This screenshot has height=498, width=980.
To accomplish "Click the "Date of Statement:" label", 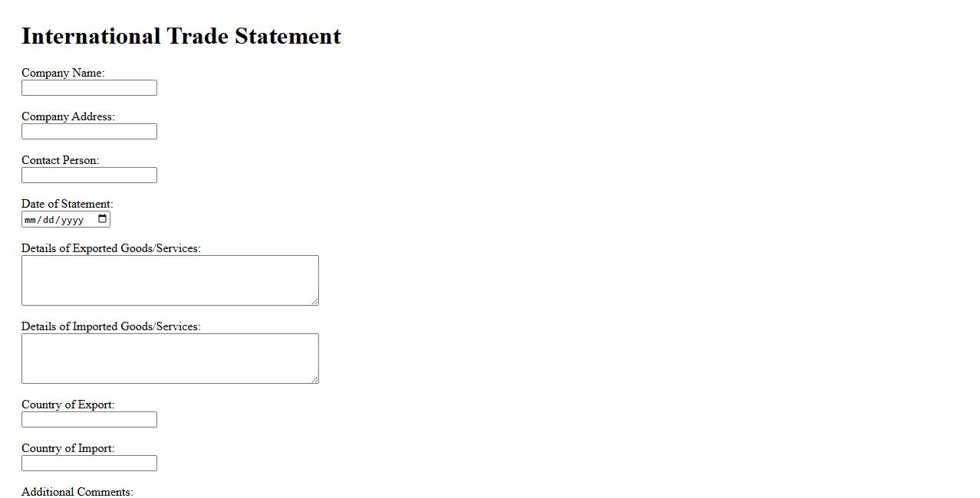I will click(x=67, y=204).
